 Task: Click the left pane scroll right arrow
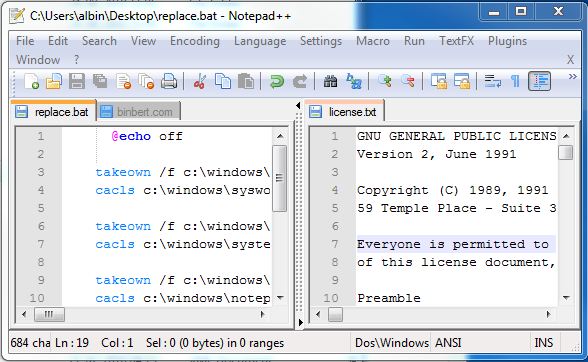pos(262,314)
